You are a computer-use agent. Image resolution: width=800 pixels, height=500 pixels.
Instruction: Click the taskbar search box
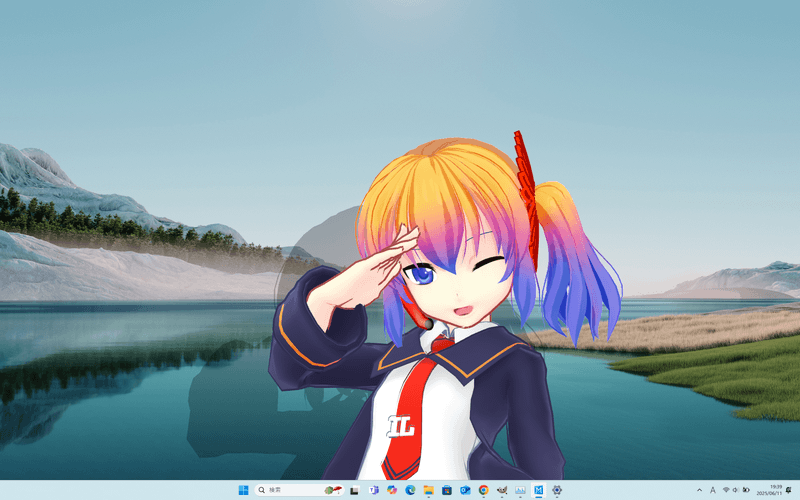(299, 490)
